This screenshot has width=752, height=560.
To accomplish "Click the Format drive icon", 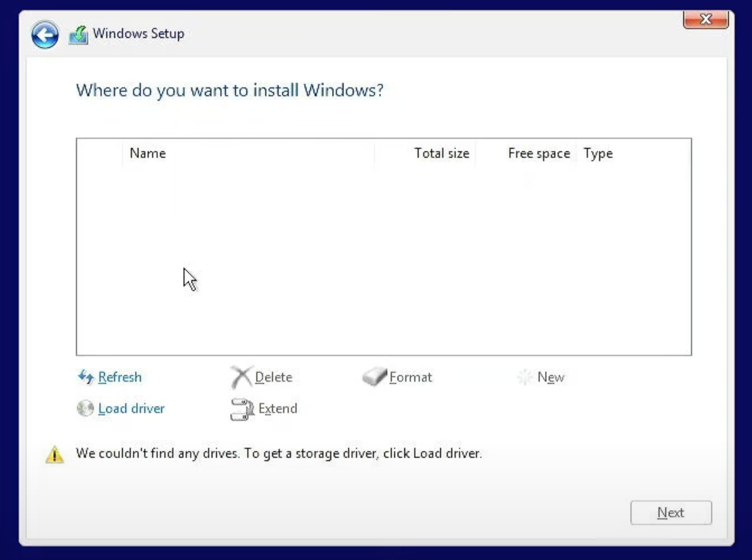I will tap(374, 377).
